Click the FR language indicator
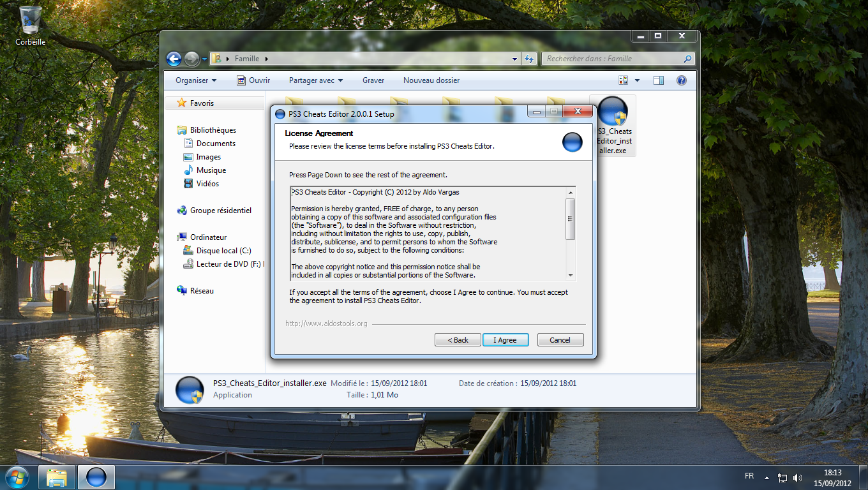Screen dimensions: 868x490 pos(749,476)
